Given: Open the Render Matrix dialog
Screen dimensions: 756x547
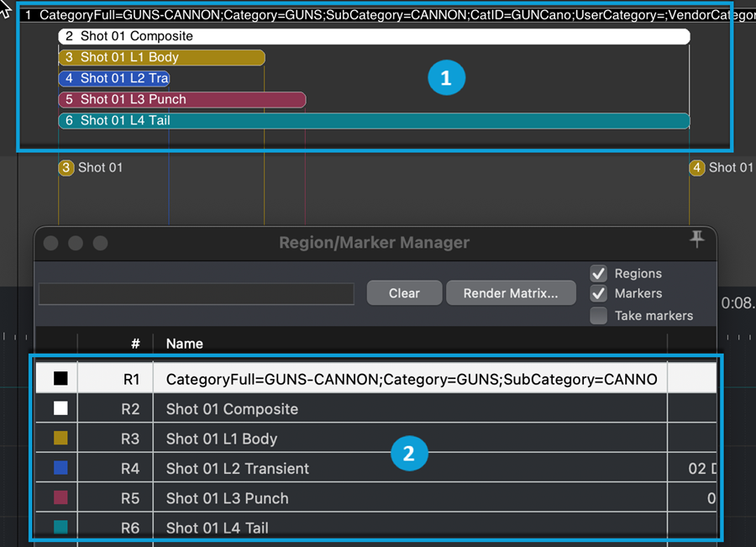Looking at the screenshot, I should coord(511,293).
